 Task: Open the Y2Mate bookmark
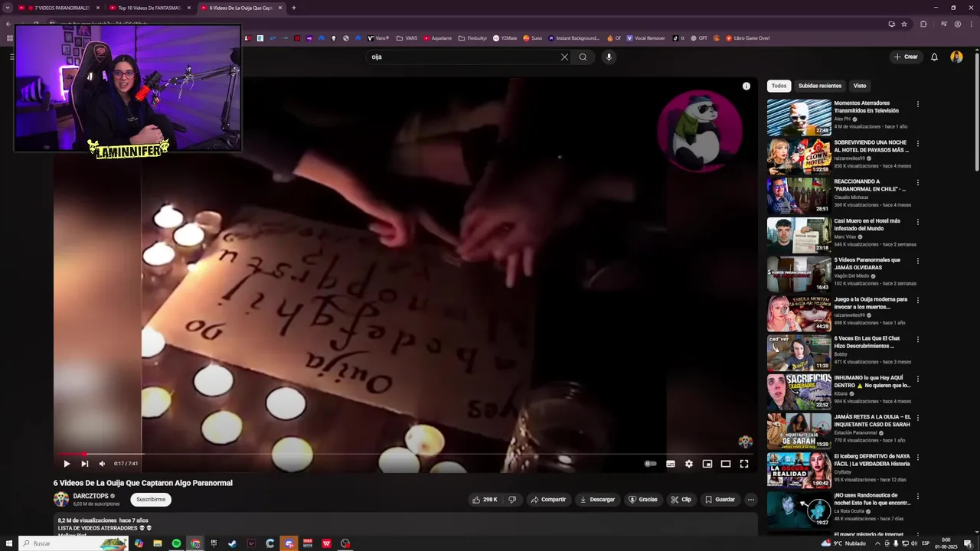point(505,38)
